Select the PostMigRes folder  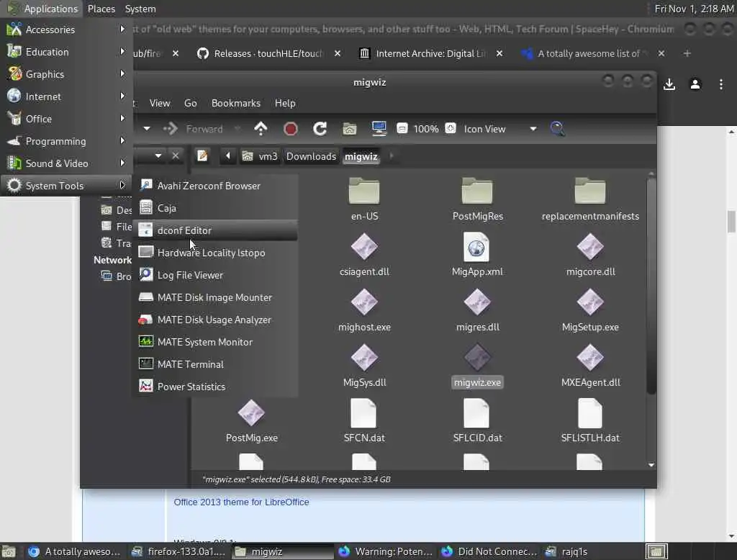click(478, 199)
